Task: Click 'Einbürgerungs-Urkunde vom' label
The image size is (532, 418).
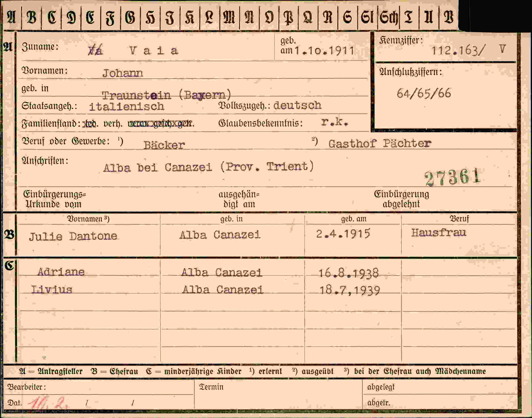Action: pyautogui.click(x=55, y=199)
